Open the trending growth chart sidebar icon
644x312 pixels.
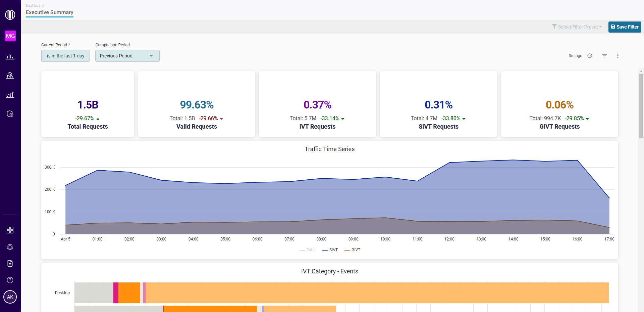click(10, 95)
